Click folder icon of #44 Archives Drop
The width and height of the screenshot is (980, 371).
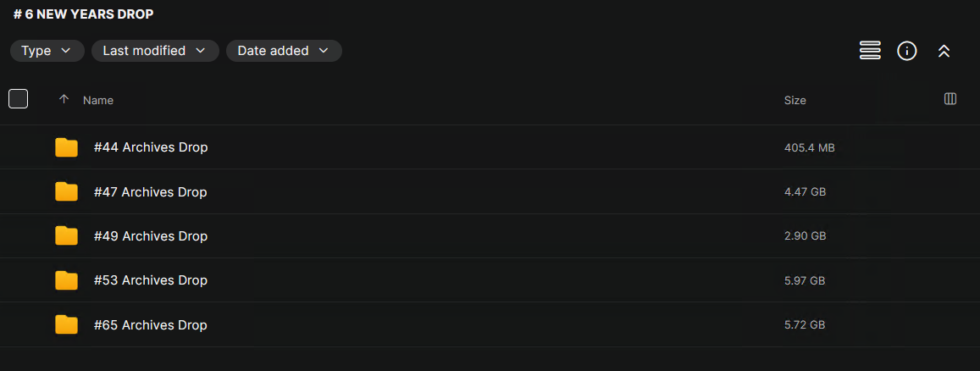[x=66, y=147]
